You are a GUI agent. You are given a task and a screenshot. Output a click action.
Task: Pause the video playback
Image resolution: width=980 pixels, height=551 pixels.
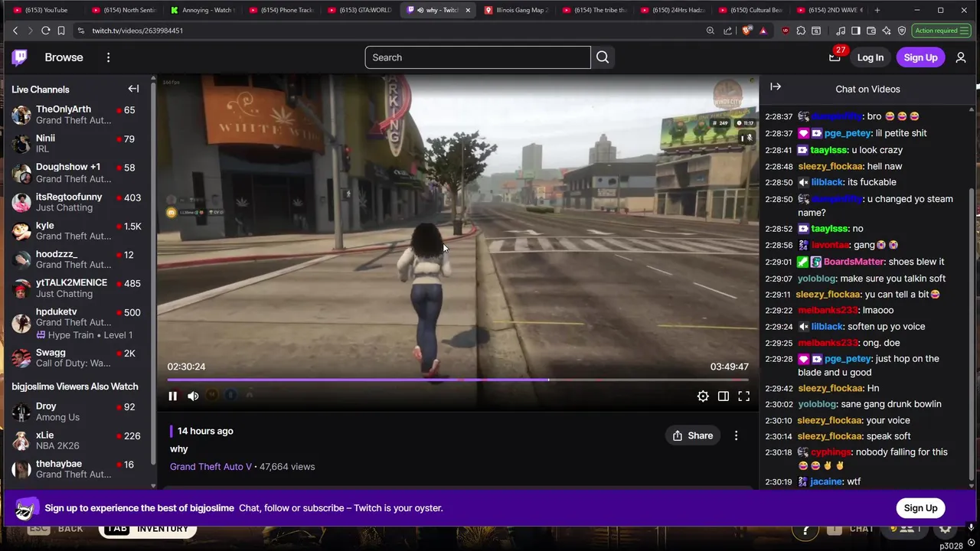(x=172, y=396)
